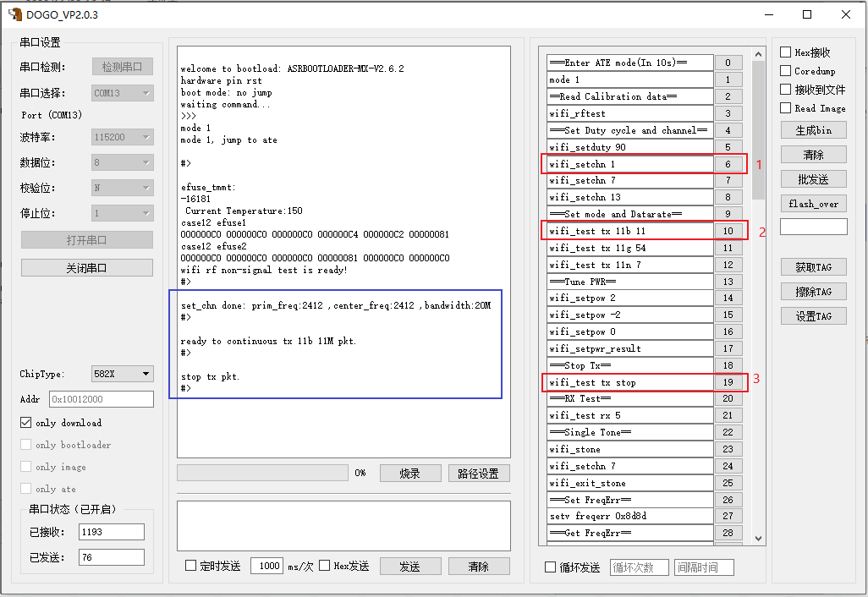Enable the Read Image checkbox
This screenshot has height=597, width=868.
785,108
